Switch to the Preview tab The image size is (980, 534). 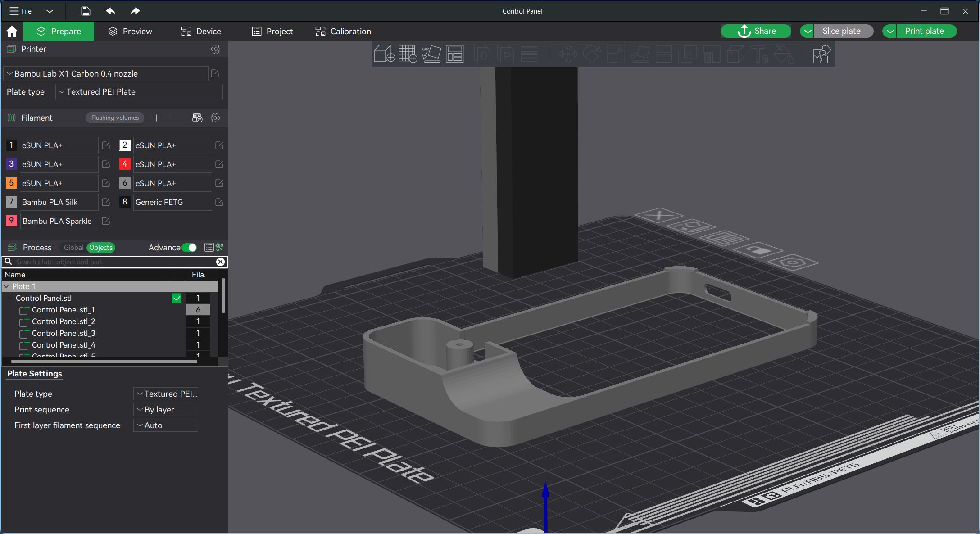point(130,31)
